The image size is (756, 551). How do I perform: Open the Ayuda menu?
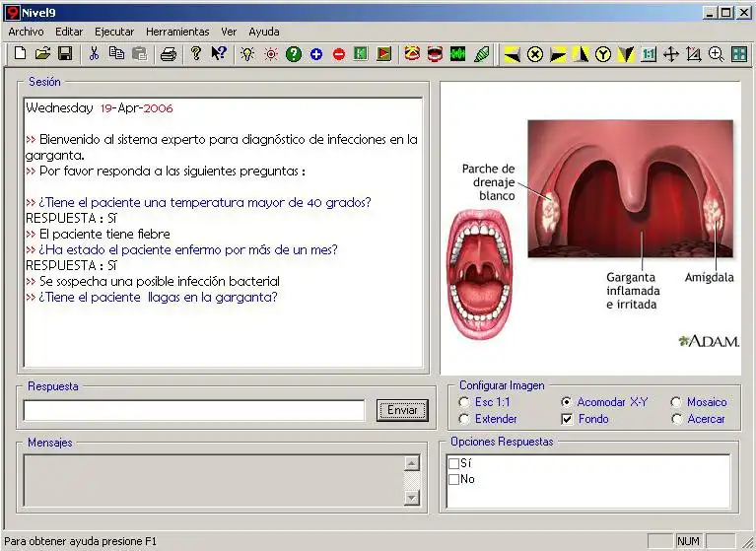pos(264,32)
